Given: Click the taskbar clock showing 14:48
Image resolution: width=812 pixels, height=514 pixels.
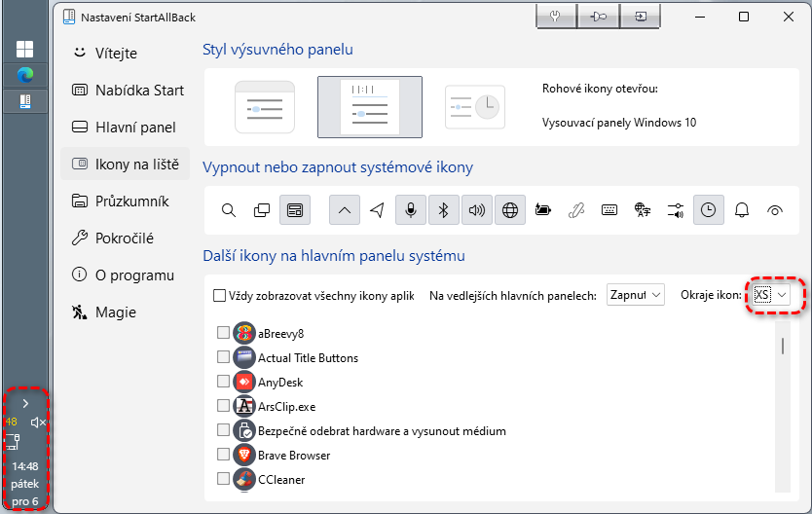Looking at the screenshot, I should [25, 466].
